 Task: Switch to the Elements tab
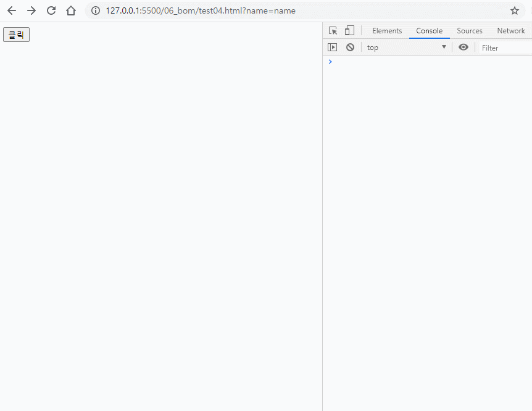[387, 31]
